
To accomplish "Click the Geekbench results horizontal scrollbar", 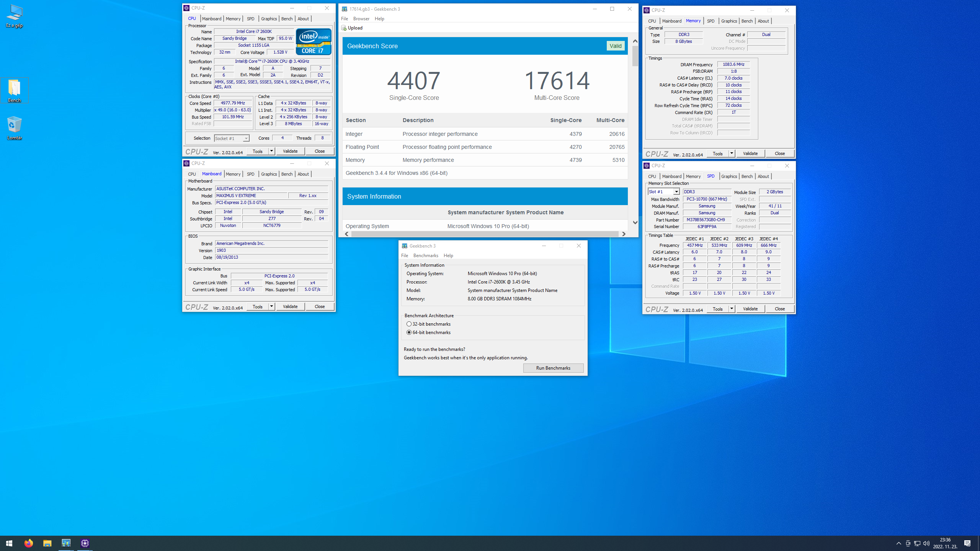I will [x=485, y=234].
